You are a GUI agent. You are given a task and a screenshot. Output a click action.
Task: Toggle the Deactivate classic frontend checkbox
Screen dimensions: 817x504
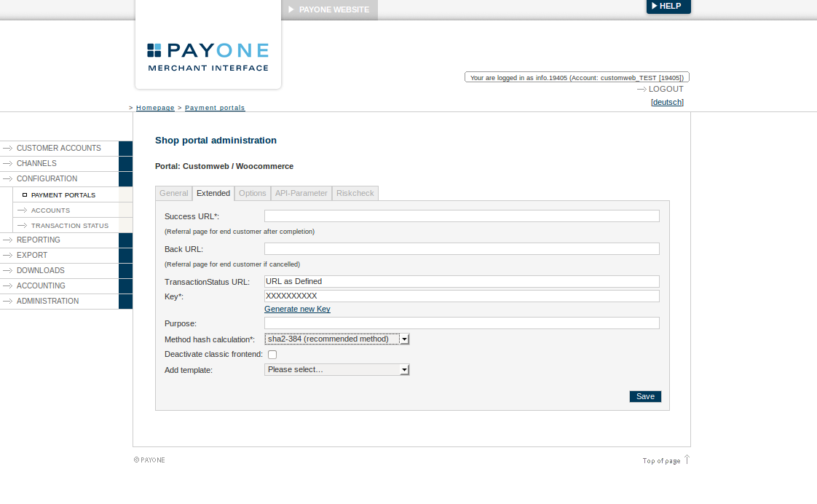click(272, 355)
